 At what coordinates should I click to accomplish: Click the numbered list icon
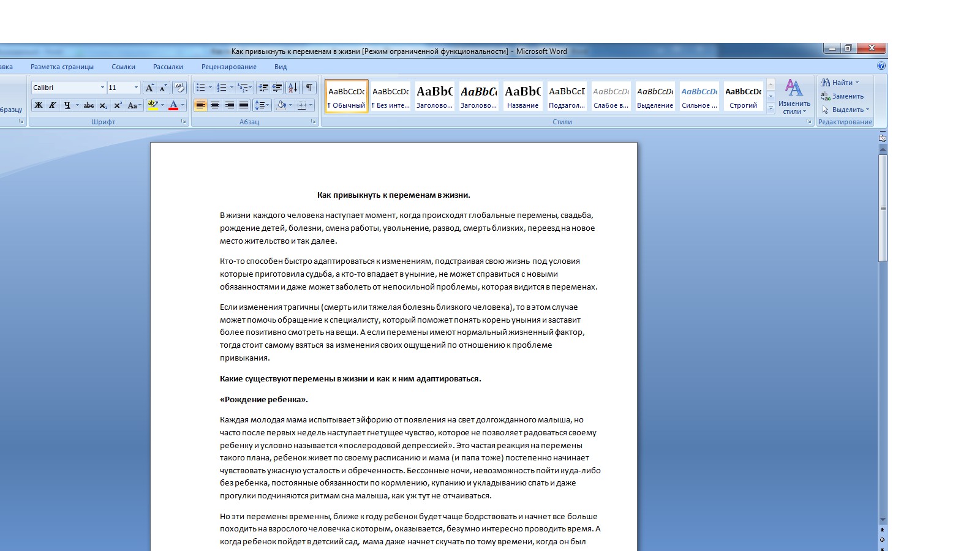point(222,88)
